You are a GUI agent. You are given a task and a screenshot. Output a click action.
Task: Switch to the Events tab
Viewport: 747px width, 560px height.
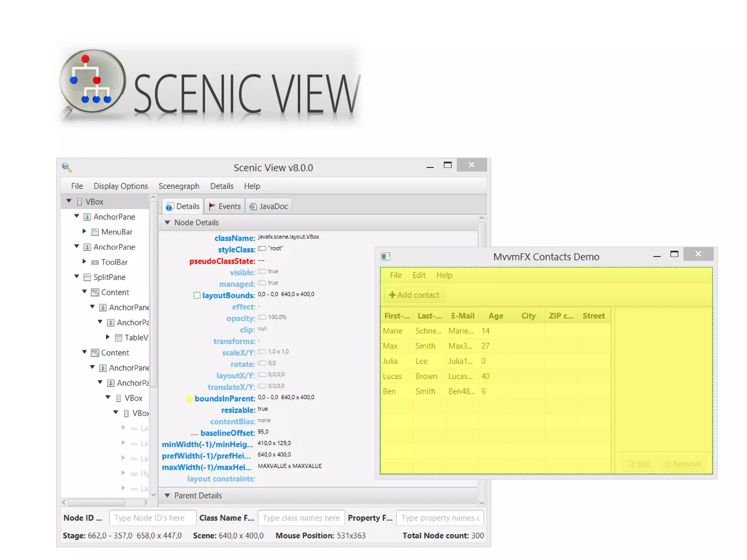pyautogui.click(x=225, y=206)
